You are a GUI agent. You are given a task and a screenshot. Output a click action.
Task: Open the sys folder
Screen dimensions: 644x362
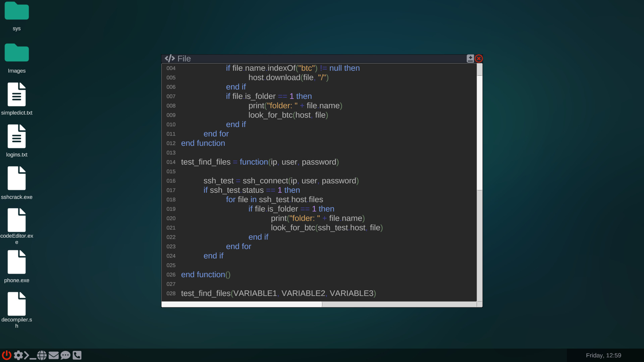coord(16,11)
